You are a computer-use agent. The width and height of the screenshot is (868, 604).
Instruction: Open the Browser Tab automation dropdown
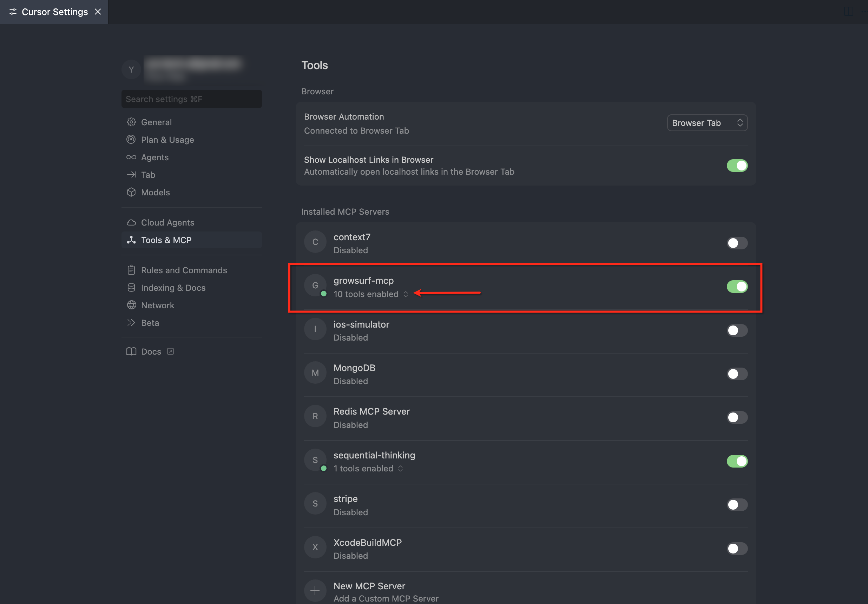click(706, 123)
